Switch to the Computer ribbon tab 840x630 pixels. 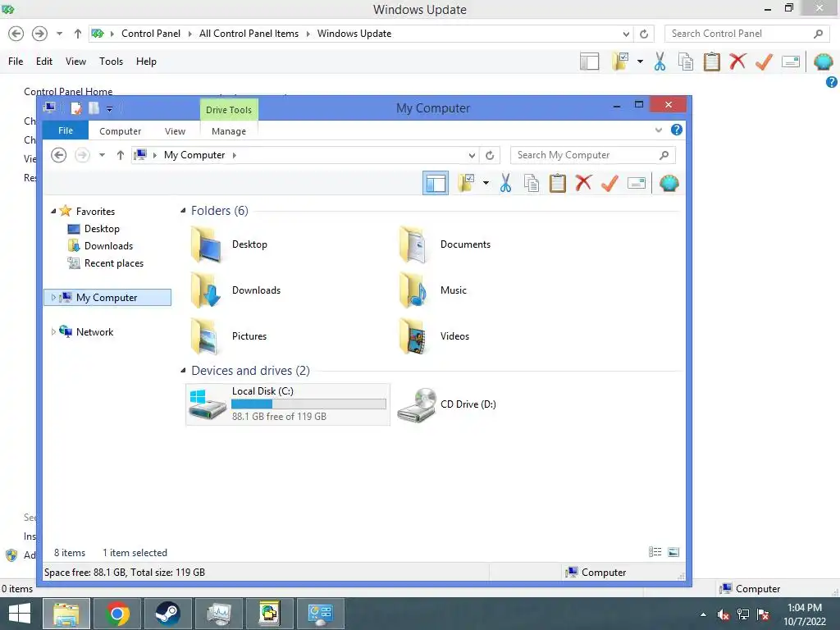(x=120, y=131)
